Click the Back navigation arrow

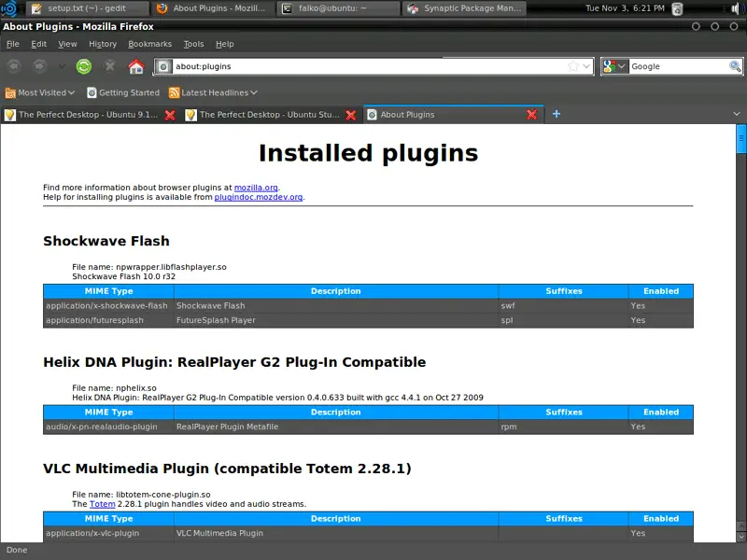14,66
